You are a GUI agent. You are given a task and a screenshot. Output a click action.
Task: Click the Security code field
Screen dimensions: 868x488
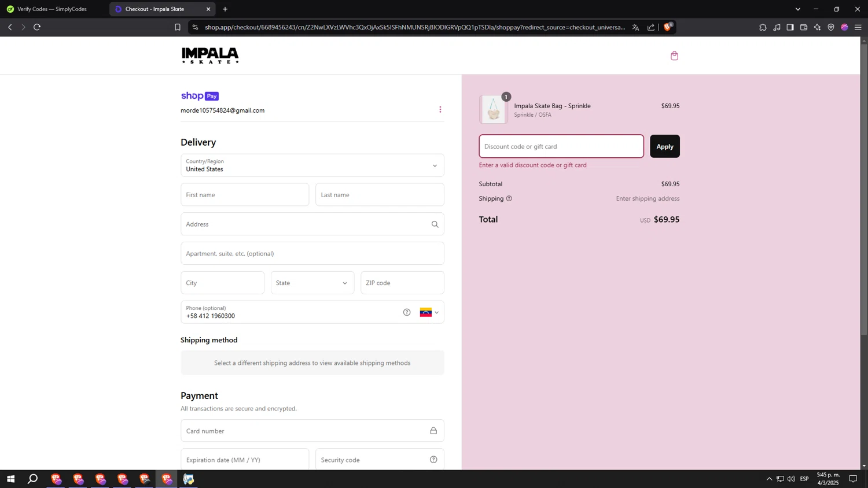pos(380,460)
